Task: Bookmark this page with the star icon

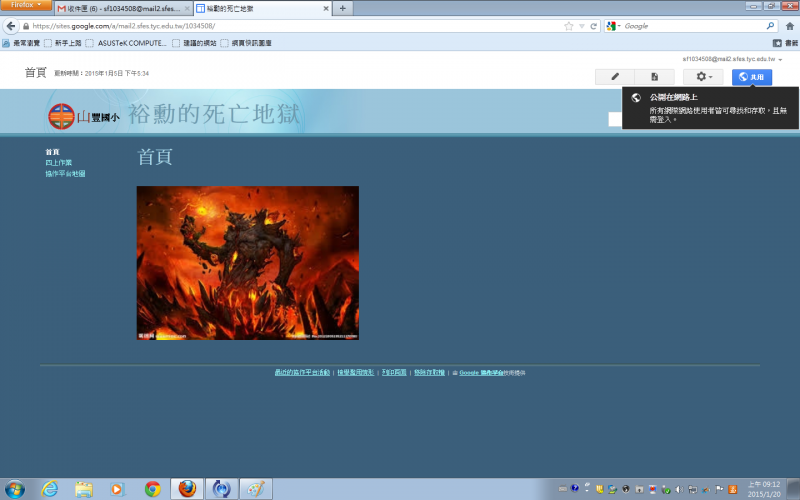Action: pos(568,26)
